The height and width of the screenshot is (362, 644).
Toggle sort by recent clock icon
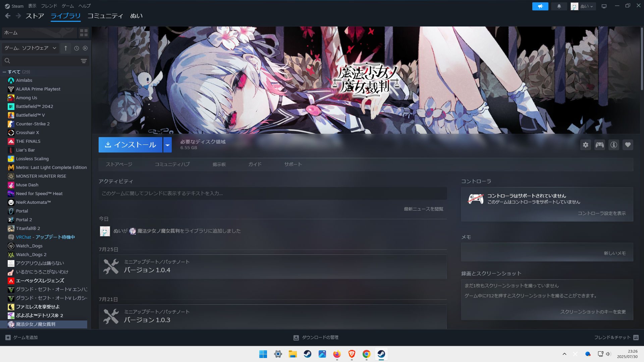pyautogui.click(x=76, y=48)
